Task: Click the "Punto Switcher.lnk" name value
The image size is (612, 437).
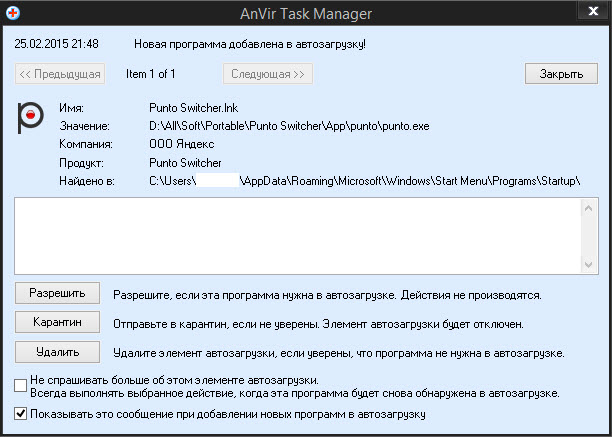Action: (194, 108)
